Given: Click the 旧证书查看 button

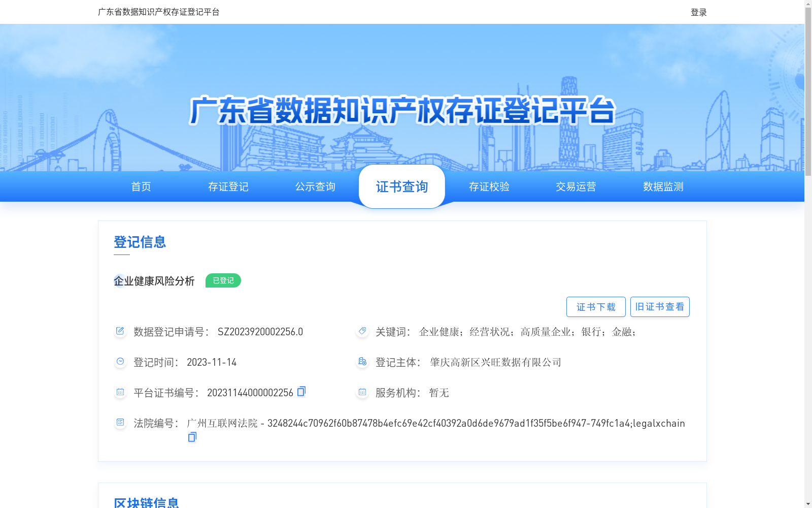Looking at the screenshot, I should point(660,307).
